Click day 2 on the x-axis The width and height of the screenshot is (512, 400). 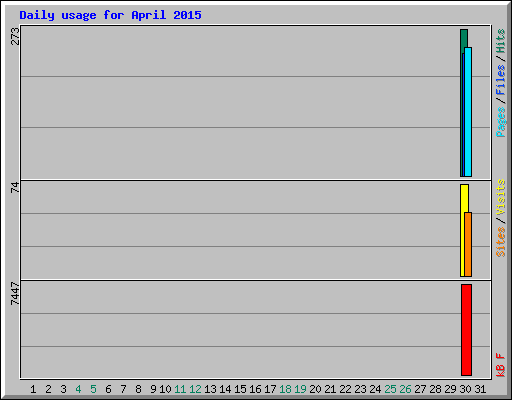[48, 389]
